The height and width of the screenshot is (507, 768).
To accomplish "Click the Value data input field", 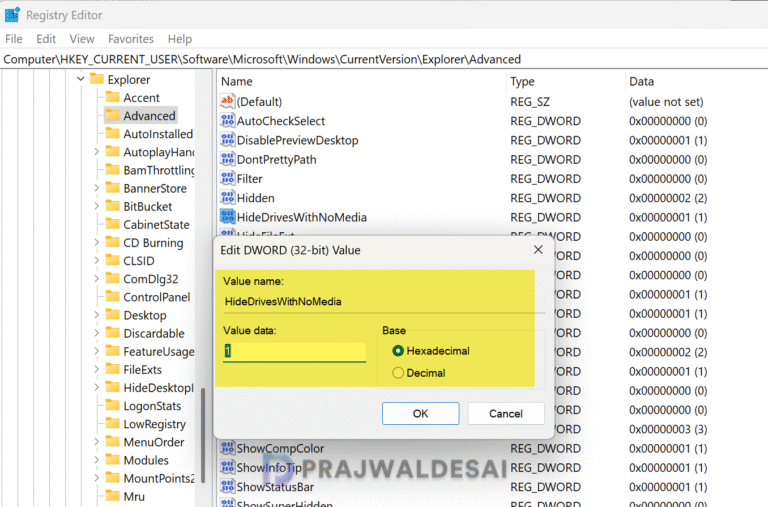I will coord(294,352).
